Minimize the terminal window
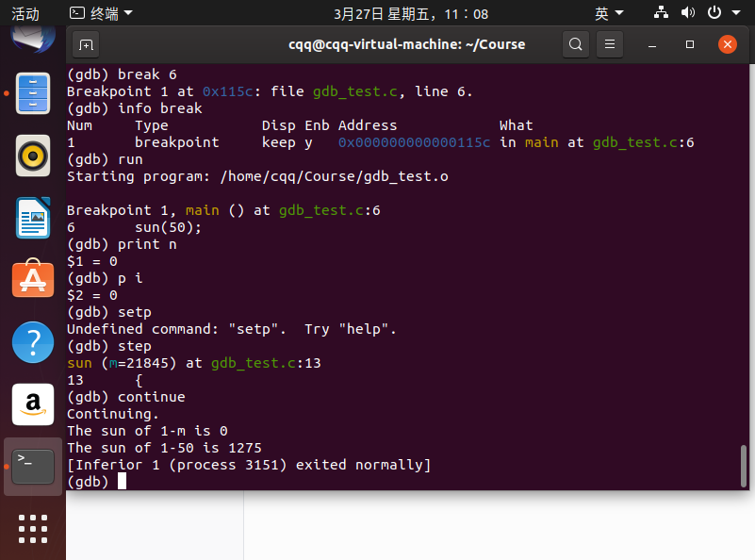 (652, 44)
